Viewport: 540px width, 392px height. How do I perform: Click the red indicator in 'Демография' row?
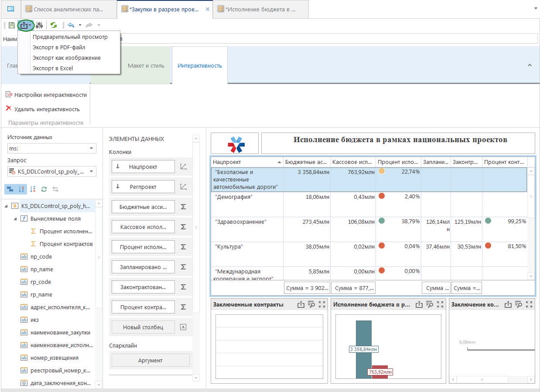(382, 196)
